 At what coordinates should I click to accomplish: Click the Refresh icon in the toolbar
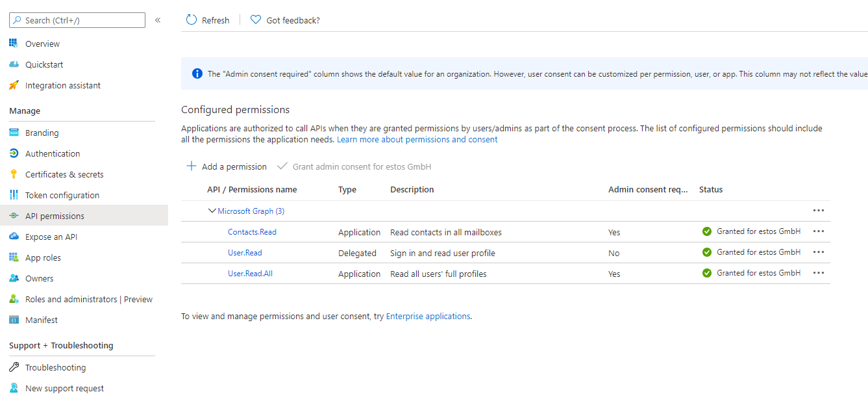point(192,20)
